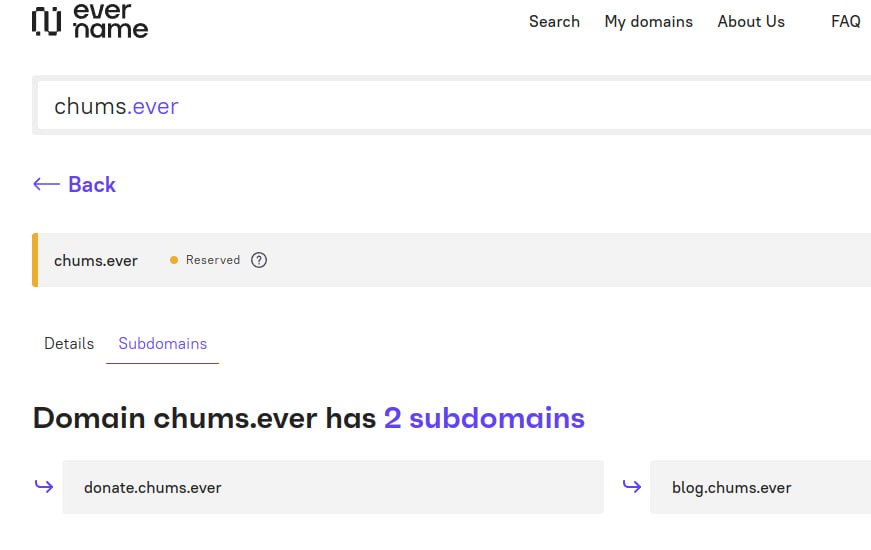Image resolution: width=871 pixels, height=550 pixels.
Task: Open the FAQ navigation link
Action: [845, 21]
